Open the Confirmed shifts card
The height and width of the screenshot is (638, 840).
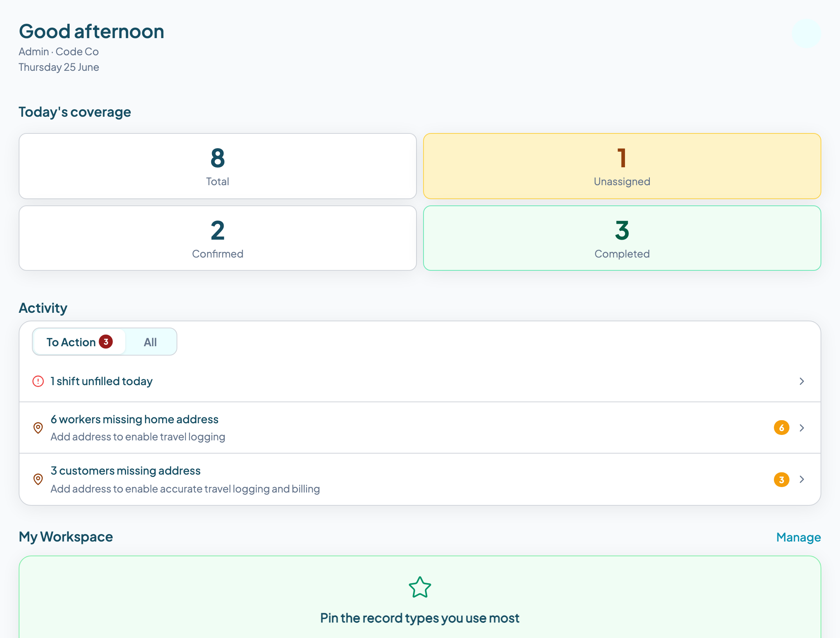coord(218,238)
